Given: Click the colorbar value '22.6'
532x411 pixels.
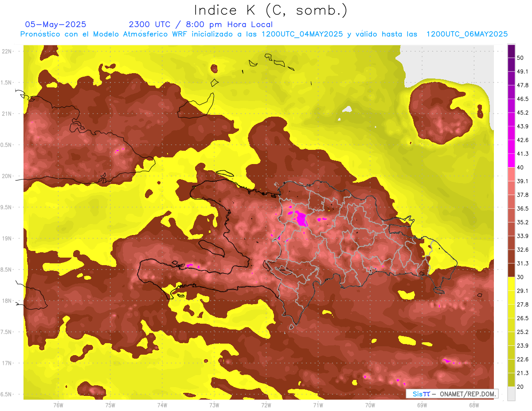Looking at the screenshot, I should [x=523, y=360].
